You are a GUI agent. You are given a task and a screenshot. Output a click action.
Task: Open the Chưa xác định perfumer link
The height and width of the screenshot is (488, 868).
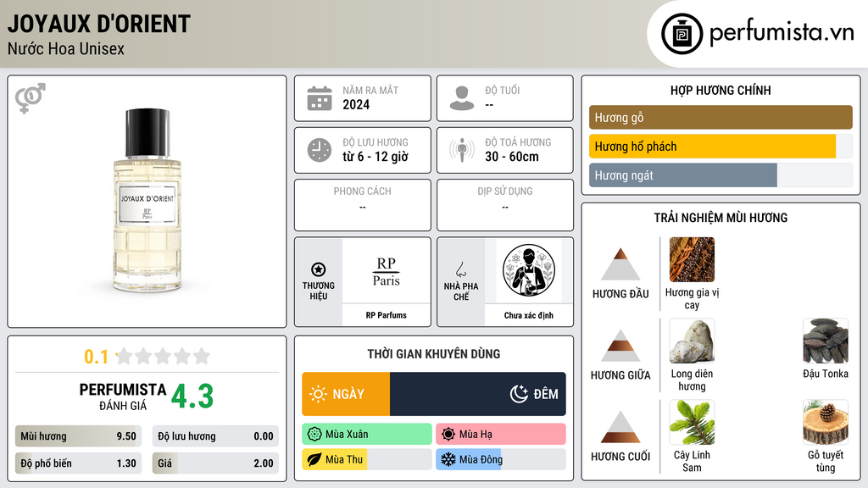click(x=529, y=315)
